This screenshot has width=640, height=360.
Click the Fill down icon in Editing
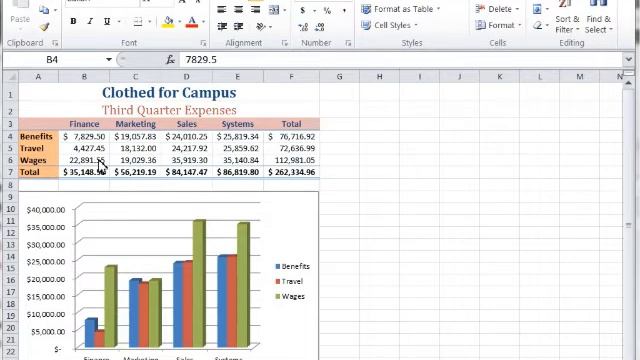pos(537,9)
